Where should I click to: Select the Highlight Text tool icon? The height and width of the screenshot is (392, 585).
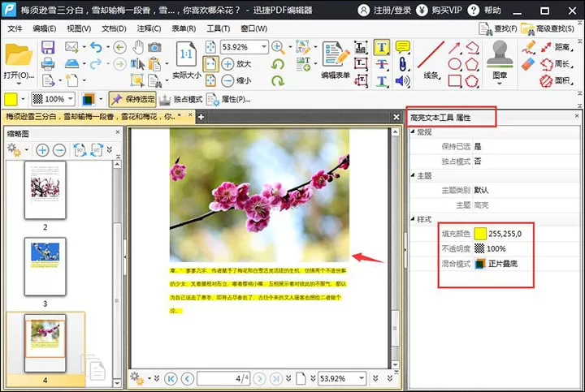pos(381,47)
